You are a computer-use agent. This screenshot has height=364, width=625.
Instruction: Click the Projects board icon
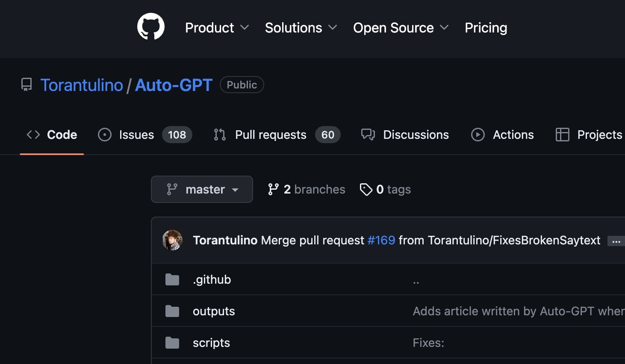tap(563, 135)
